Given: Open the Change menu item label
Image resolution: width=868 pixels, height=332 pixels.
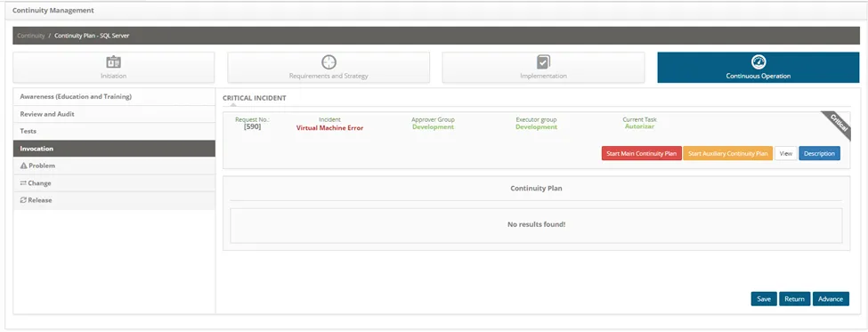Looking at the screenshot, I should pos(39,183).
